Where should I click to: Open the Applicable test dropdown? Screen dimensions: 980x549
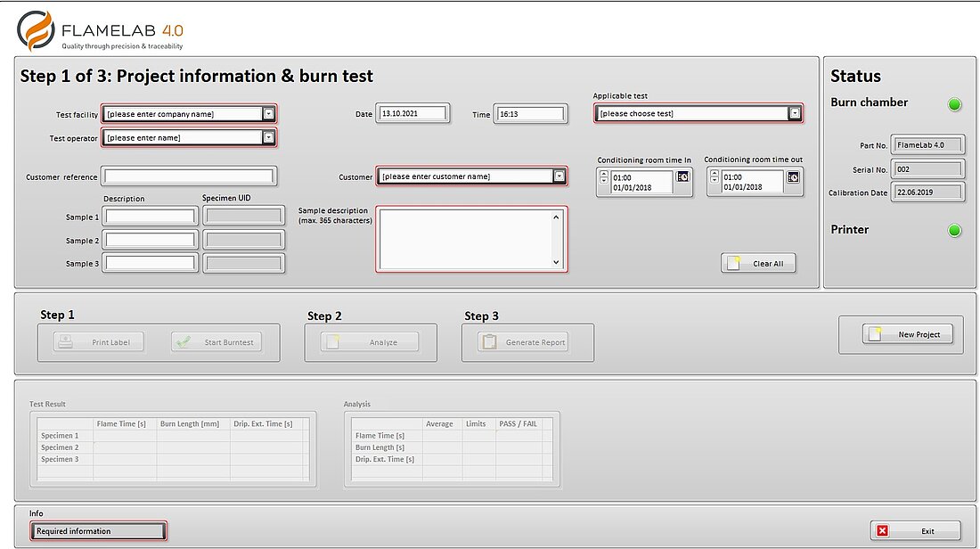coord(794,113)
